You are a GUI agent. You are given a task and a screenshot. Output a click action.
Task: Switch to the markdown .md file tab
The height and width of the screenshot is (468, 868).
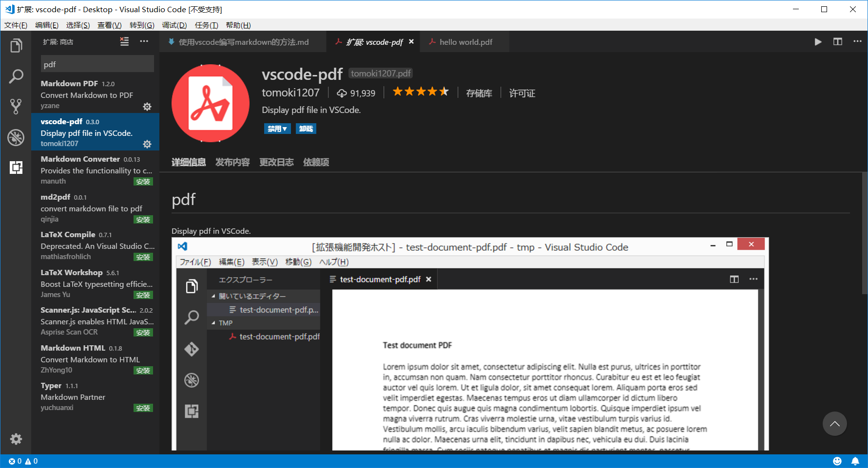pyautogui.click(x=243, y=42)
